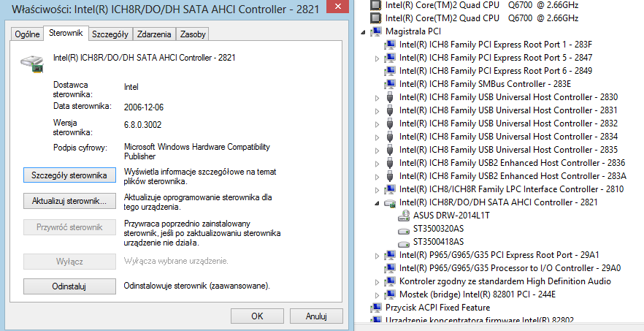Click icon of PCI Express Root Port 1 - 283F
The height and width of the screenshot is (331, 644).
tap(390, 45)
